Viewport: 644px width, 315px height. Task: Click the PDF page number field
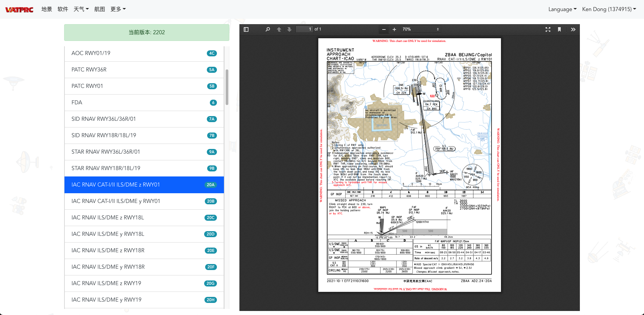(x=304, y=30)
